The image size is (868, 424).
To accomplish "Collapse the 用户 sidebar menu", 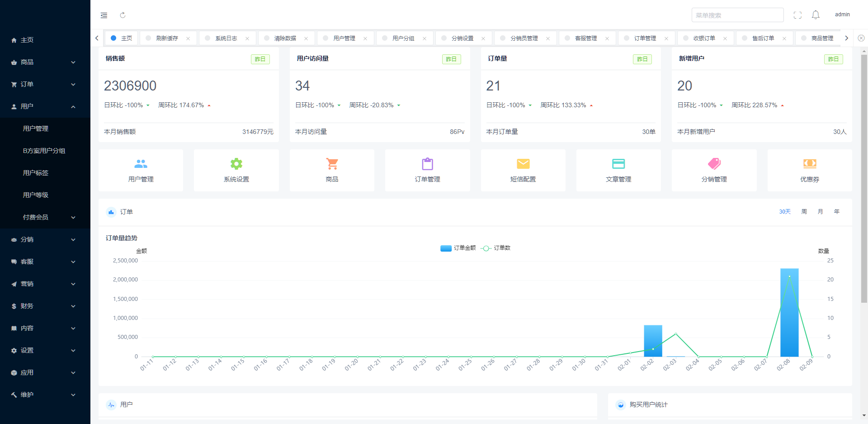I will tap(45, 106).
